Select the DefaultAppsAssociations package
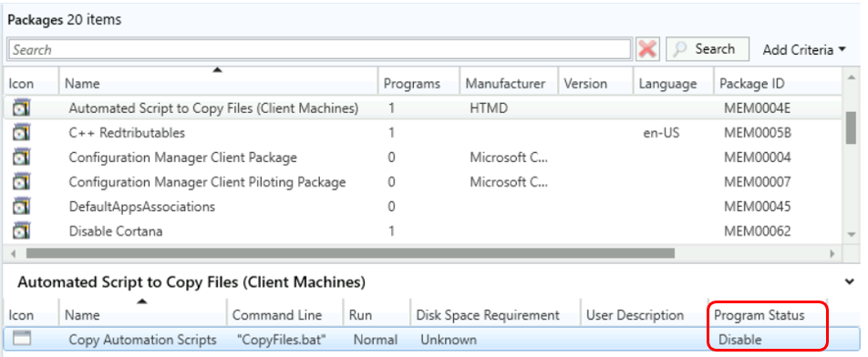The width and height of the screenshot is (868, 357). pos(423,206)
